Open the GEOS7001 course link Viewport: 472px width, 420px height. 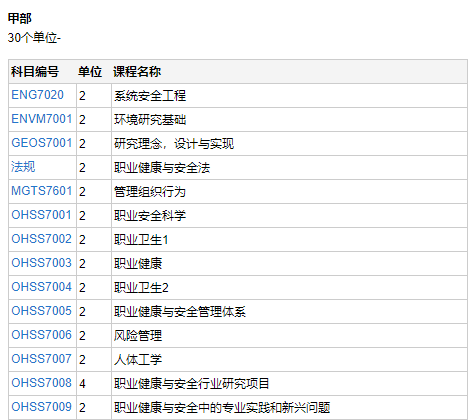[42, 143]
